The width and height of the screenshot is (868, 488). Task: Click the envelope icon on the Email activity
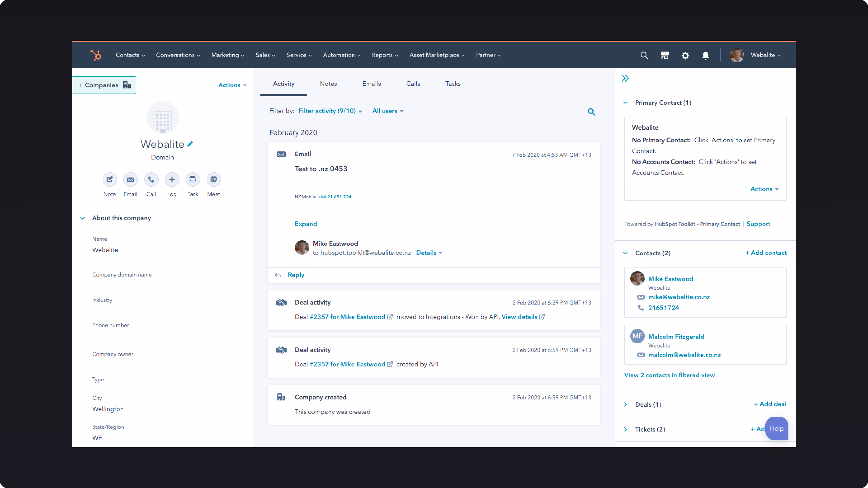tap(281, 155)
